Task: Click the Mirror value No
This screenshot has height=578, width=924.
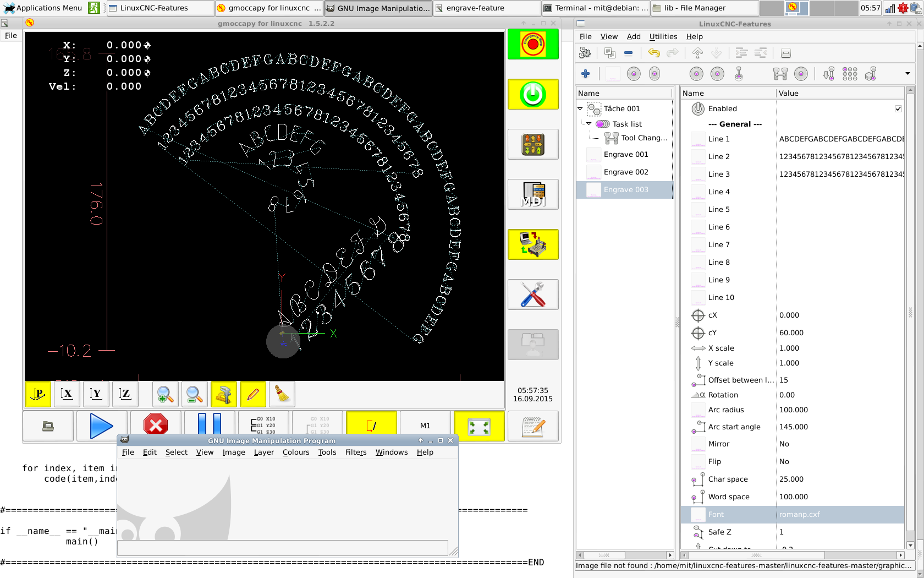Action: 841,444
